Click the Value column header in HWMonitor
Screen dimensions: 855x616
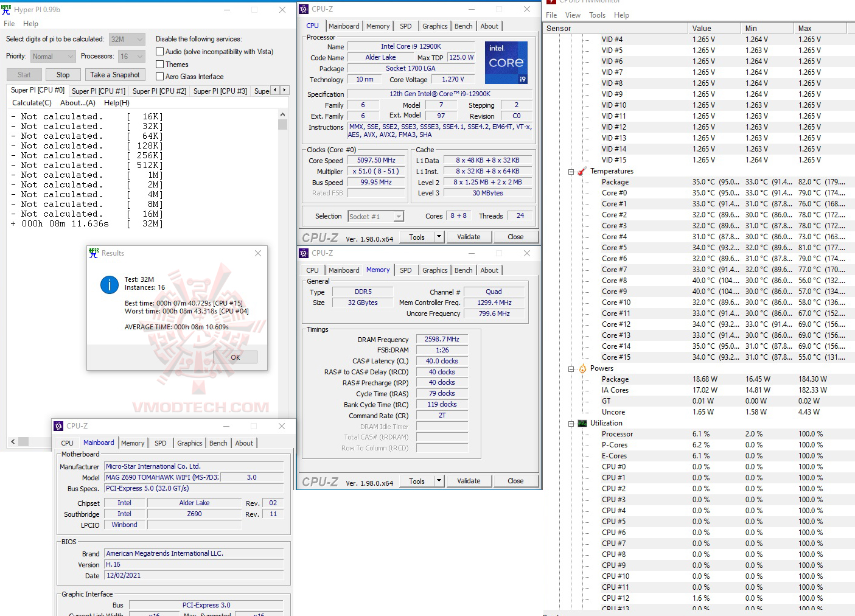coord(714,28)
